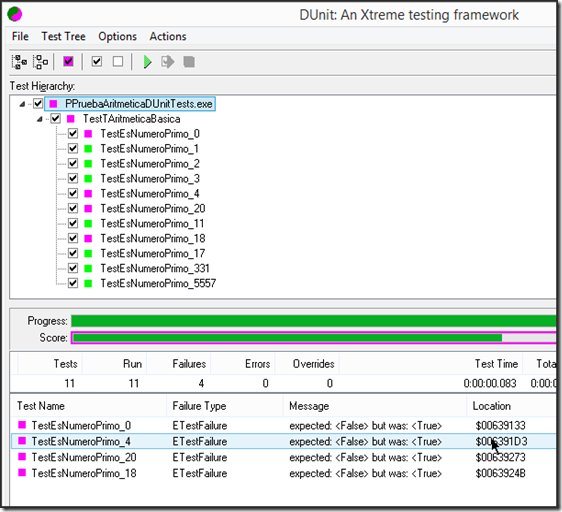
Task: Click the Select All tests checkmark icon
Action: (x=97, y=62)
